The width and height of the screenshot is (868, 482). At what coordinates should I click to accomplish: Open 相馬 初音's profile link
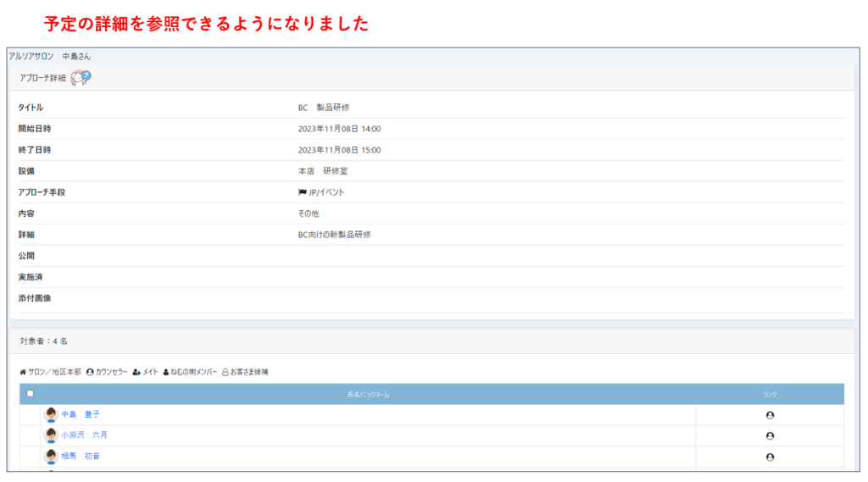pos(81,456)
